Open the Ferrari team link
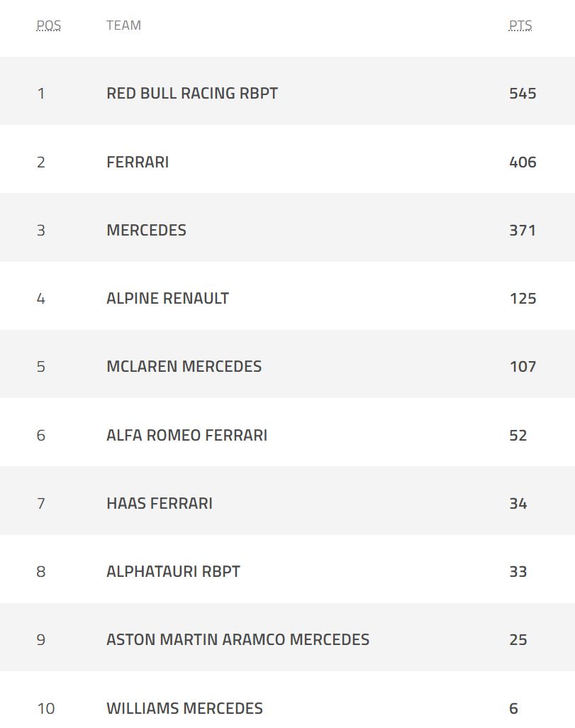This screenshot has height=728, width=575. click(x=138, y=162)
